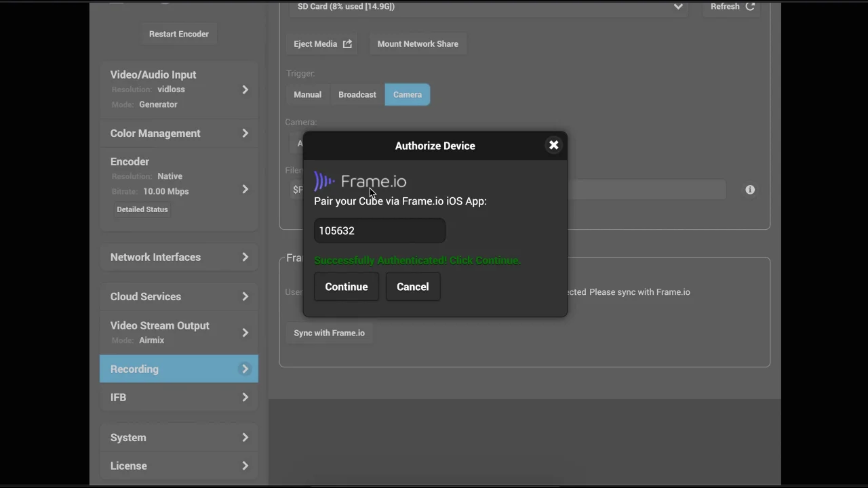Click the Frame.io logo in dialog

[x=360, y=181]
